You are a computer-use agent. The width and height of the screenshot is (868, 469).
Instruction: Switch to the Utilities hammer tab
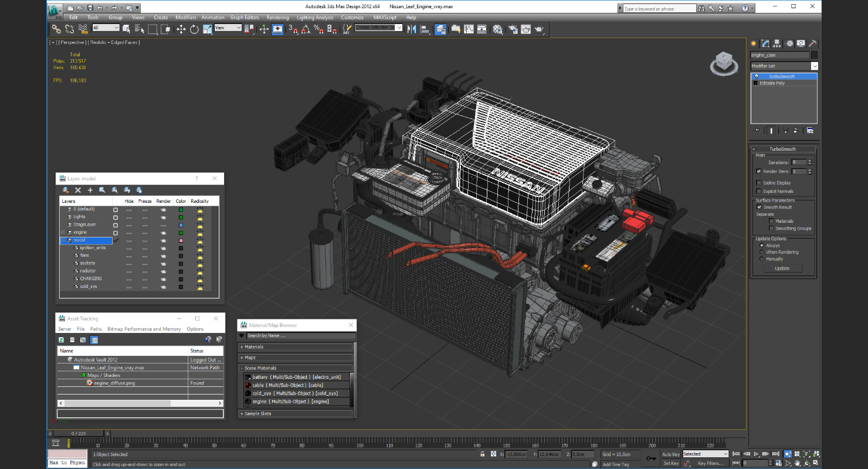[813, 43]
